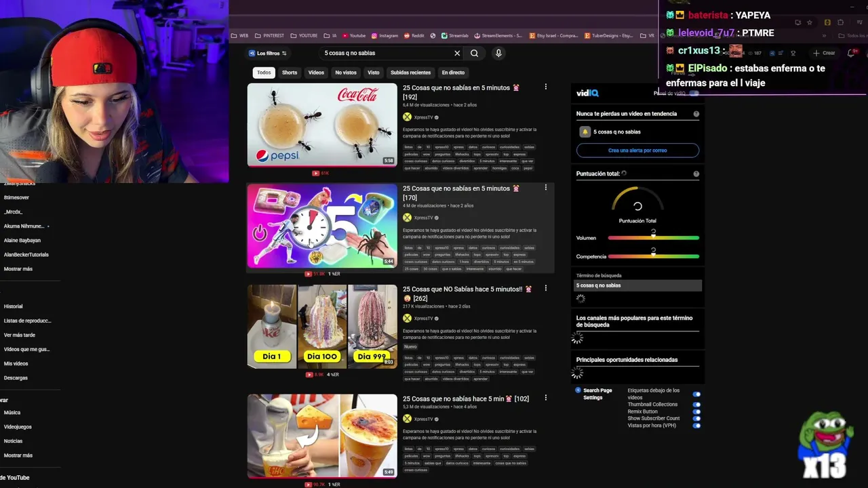Open more options for video [192]
The image size is (868, 488).
tap(545, 87)
